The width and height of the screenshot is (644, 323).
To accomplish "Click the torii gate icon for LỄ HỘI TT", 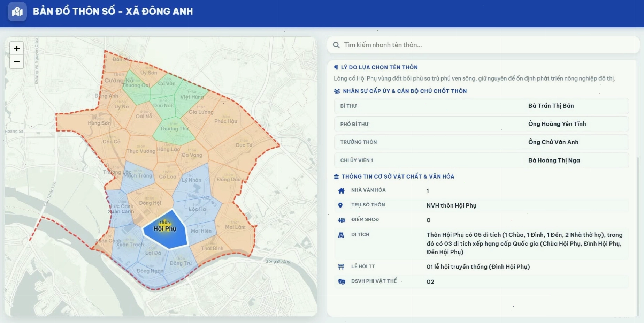I will [x=341, y=267].
